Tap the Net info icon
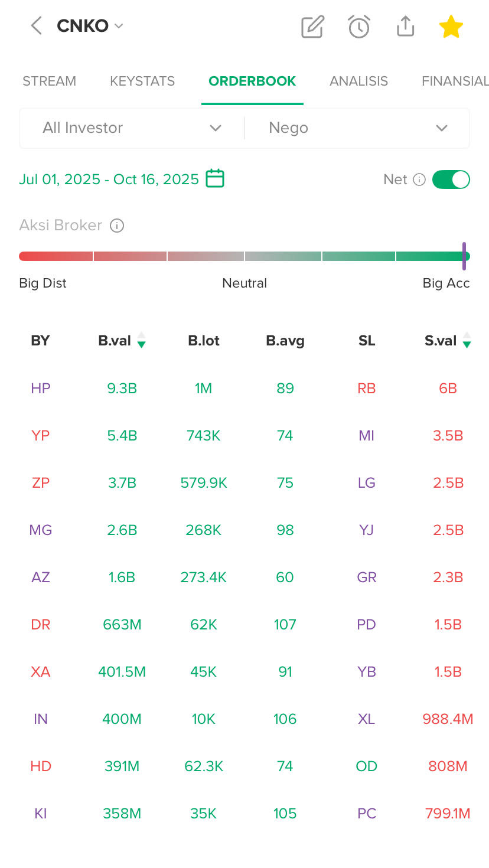489x868 pixels. tap(419, 180)
